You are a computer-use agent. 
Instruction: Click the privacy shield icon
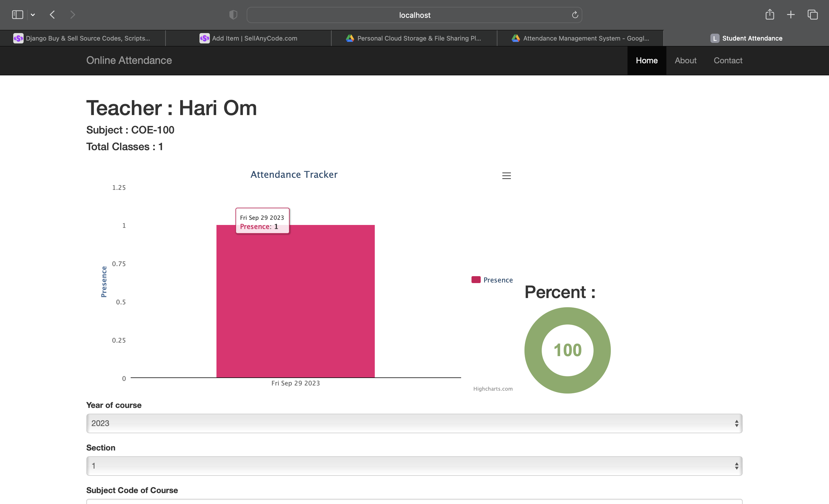point(233,15)
